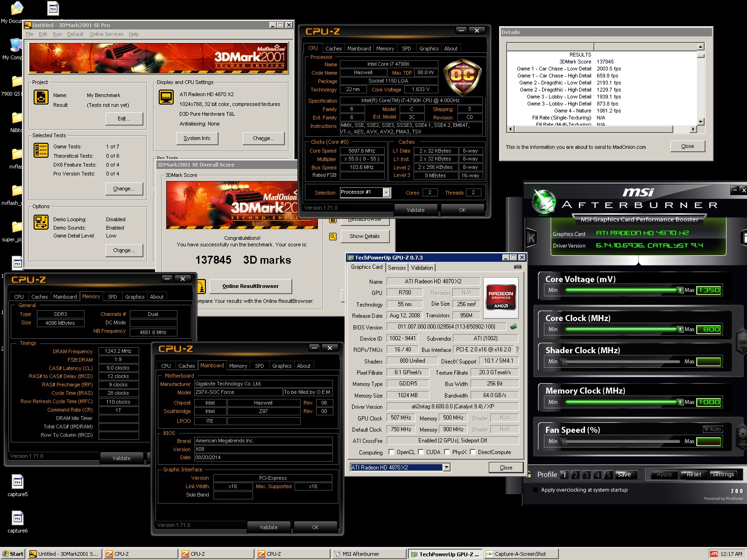The image size is (747, 560).
Task: Click the GPU-Z title bar app icon
Action: (351, 258)
